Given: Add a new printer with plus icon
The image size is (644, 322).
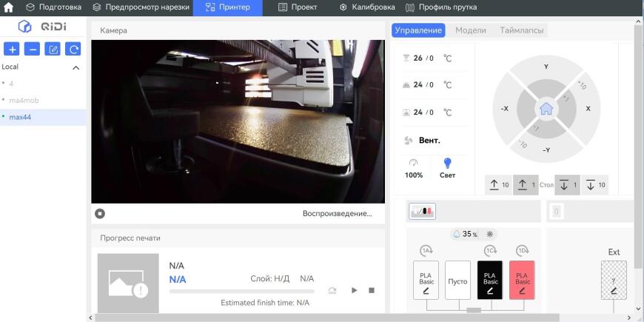Looking at the screenshot, I should (12, 49).
